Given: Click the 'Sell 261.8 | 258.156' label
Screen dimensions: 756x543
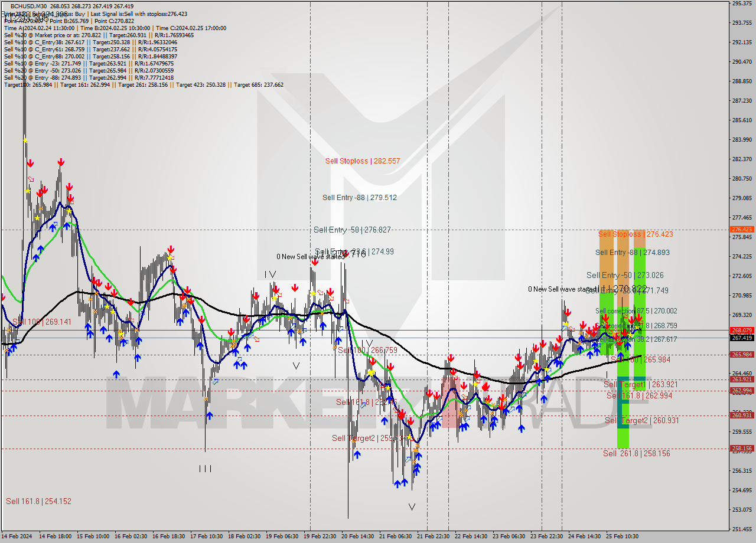Looking at the screenshot, I should click(637, 454).
